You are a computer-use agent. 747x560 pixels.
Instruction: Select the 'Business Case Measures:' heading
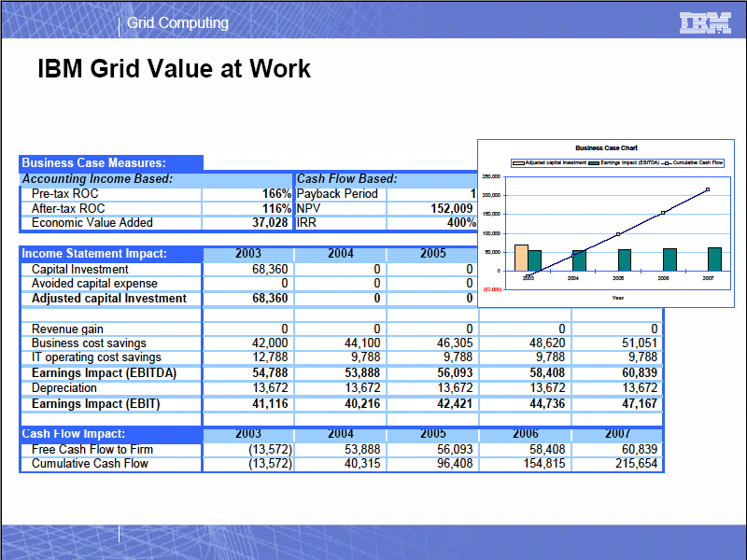tap(94, 162)
